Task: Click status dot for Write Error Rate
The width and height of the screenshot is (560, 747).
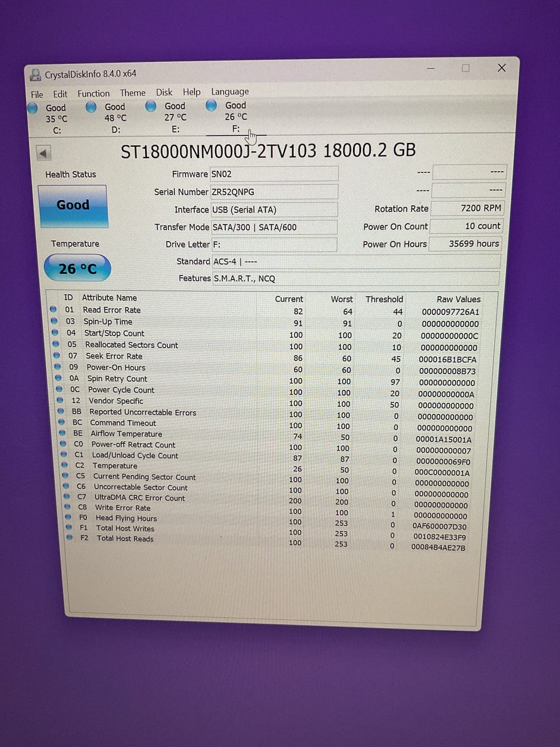Action: point(68,507)
